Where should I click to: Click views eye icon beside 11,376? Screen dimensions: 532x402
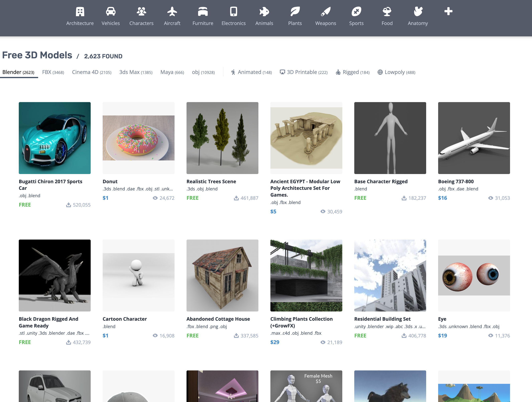click(491, 335)
